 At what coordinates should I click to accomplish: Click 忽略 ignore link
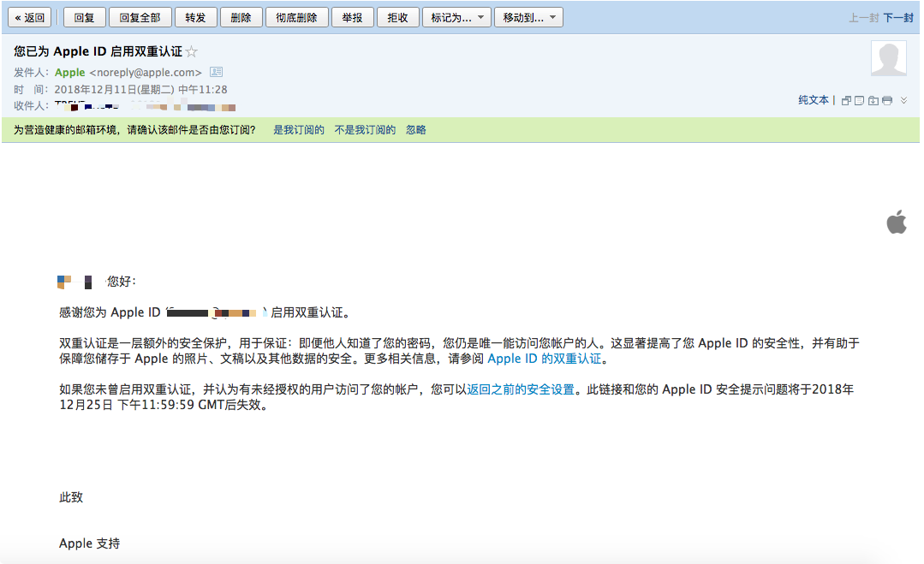pyautogui.click(x=416, y=130)
